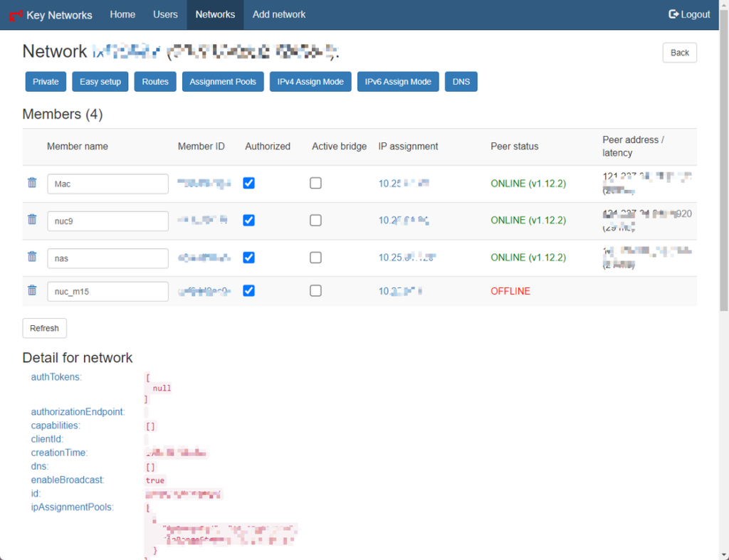Log out using the Logout link
Viewport: 729px width, 560px height.
tap(689, 14)
